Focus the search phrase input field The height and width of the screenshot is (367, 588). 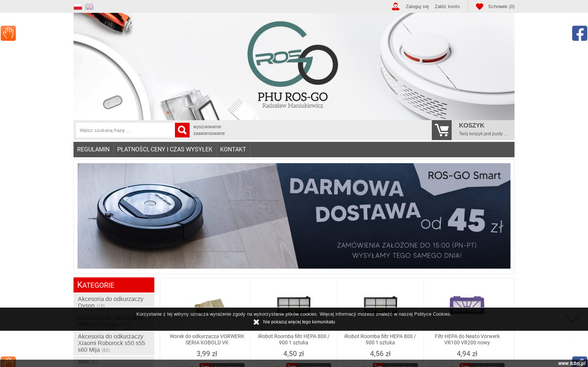click(125, 130)
